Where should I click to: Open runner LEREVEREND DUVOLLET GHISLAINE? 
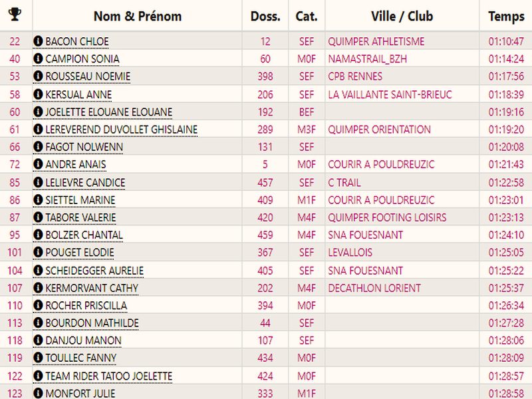point(121,130)
